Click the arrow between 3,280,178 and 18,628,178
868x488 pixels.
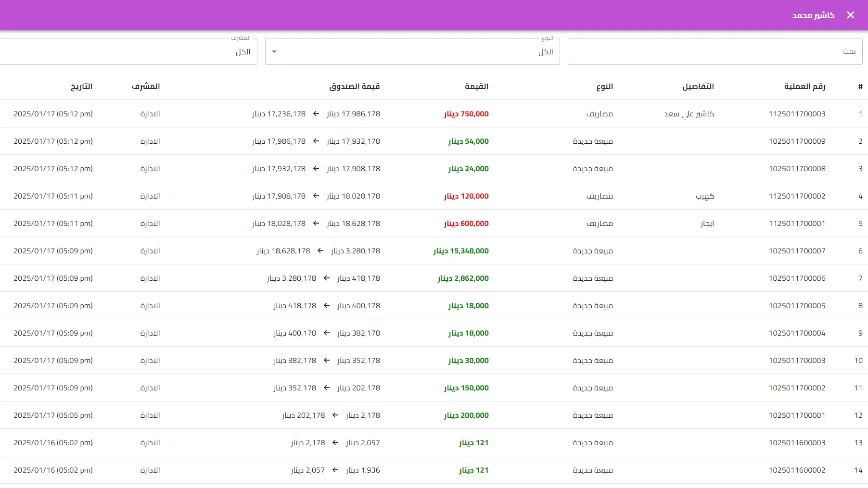coord(320,251)
